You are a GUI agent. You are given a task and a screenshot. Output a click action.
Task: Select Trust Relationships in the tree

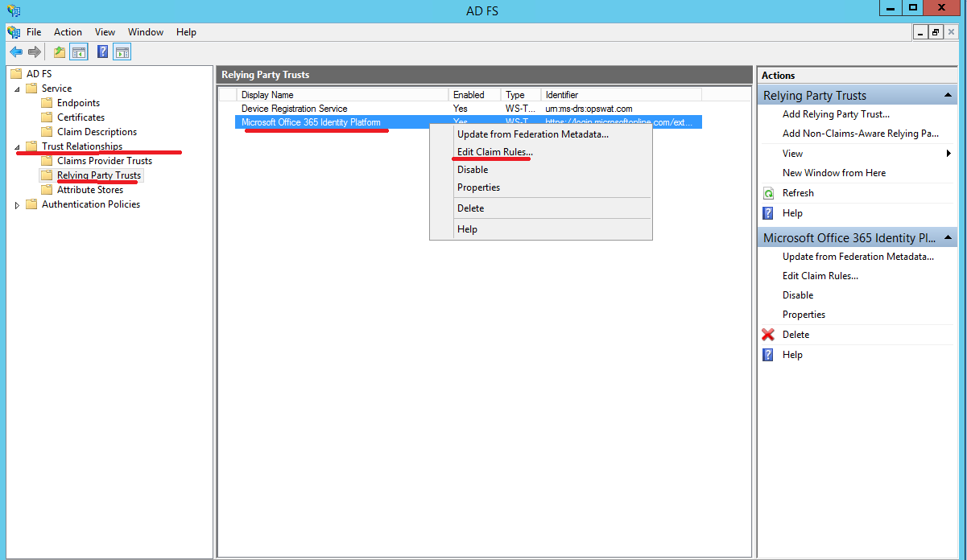tap(82, 146)
